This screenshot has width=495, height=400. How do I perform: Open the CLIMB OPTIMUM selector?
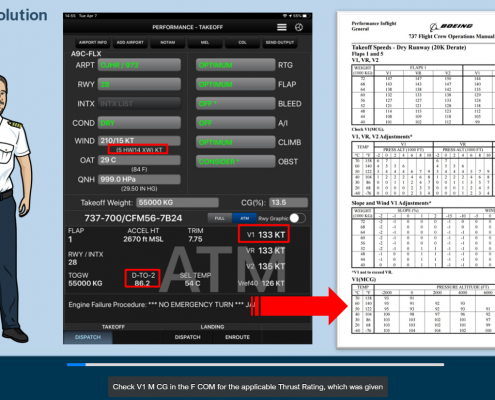pyautogui.click(x=236, y=142)
